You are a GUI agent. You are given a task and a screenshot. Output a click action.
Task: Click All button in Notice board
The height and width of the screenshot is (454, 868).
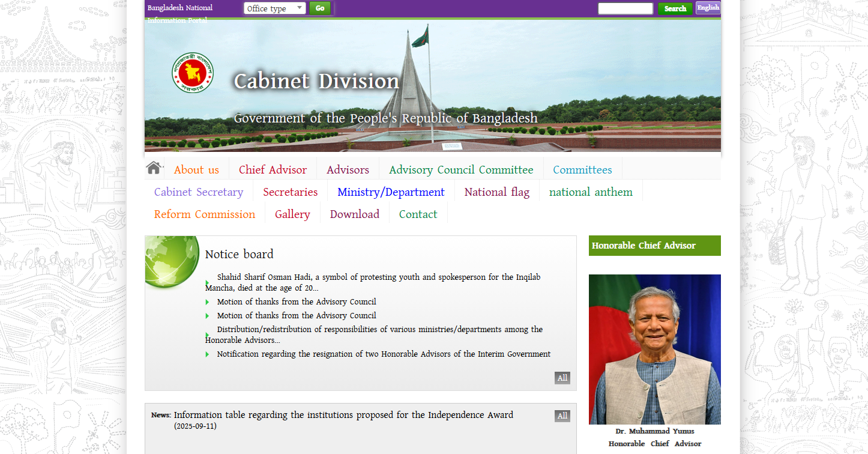click(562, 378)
